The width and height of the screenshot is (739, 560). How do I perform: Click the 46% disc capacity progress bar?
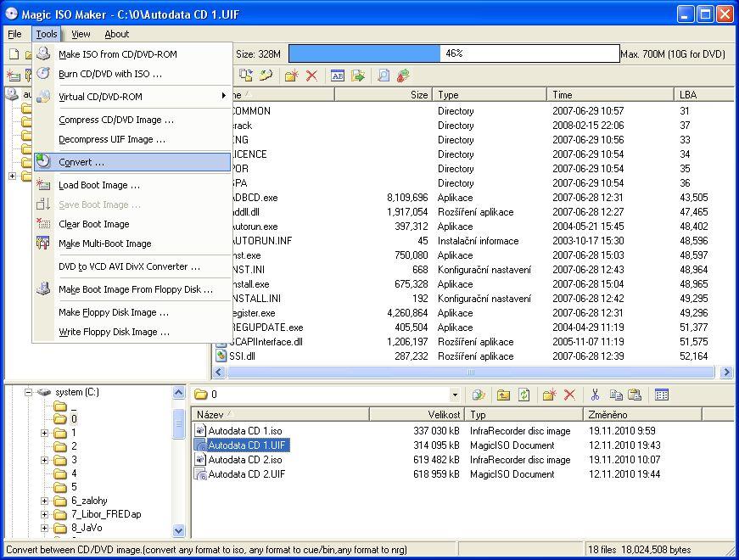[x=454, y=53]
